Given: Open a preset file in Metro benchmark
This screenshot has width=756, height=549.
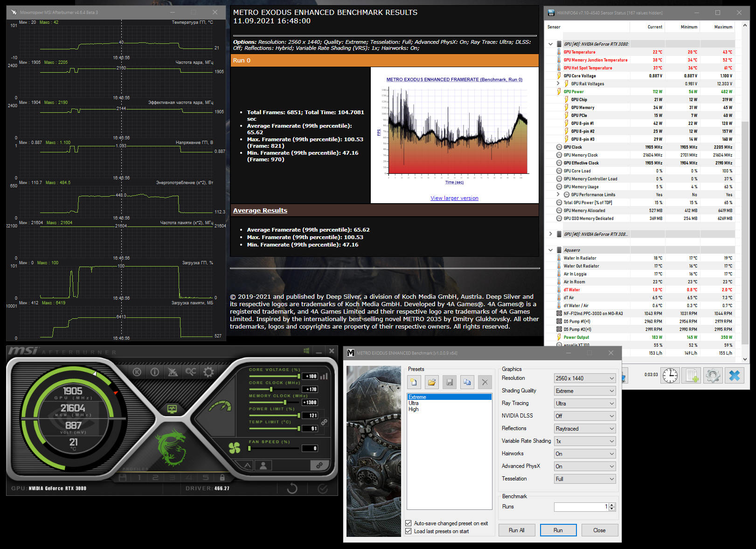Looking at the screenshot, I should coord(432,382).
